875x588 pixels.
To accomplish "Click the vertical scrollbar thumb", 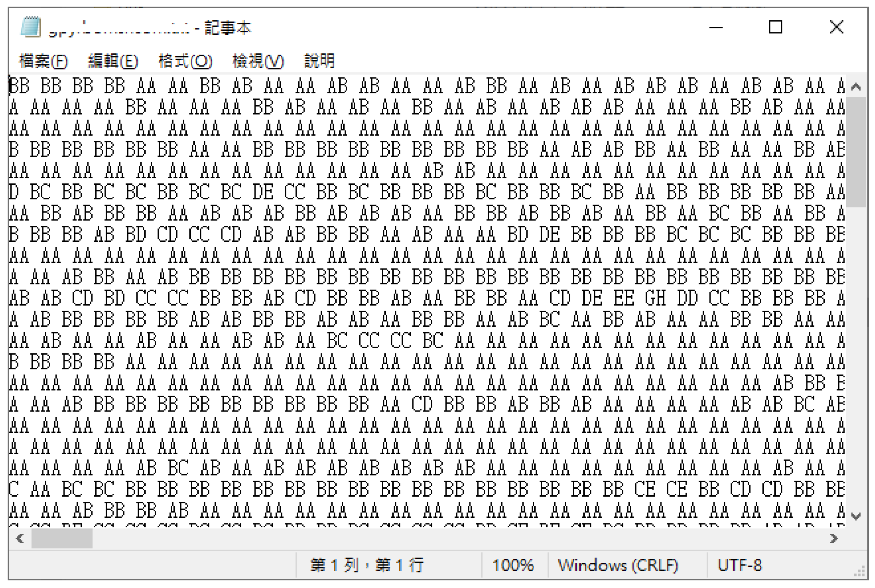I will pyautogui.click(x=855, y=152).
